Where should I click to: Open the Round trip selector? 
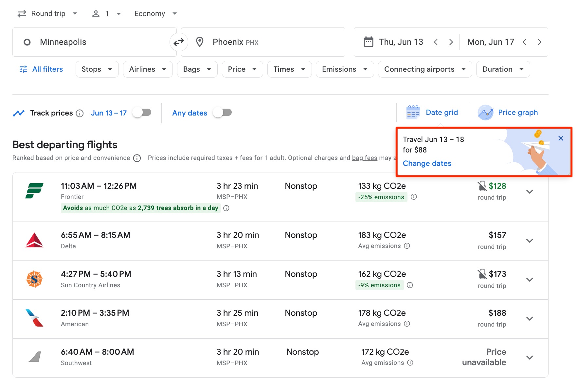[48, 13]
